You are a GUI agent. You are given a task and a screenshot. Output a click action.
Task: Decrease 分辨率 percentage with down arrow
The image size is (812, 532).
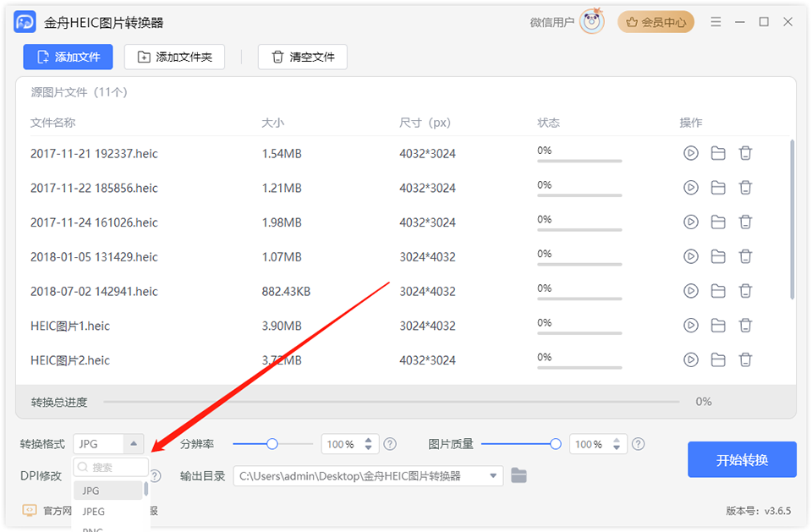368,448
